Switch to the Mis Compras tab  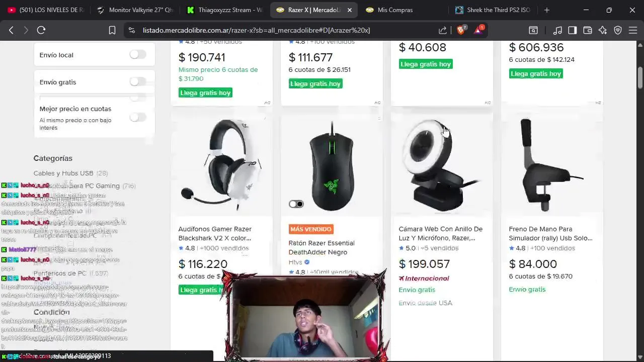coord(395,10)
